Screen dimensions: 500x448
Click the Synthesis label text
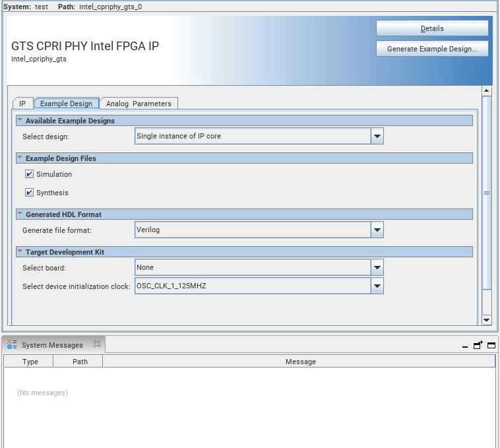52,193
